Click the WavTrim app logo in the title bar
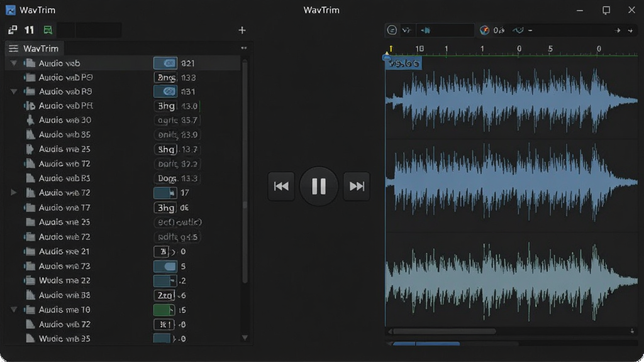This screenshot has height=362, width=644. [x=11, y=10]
